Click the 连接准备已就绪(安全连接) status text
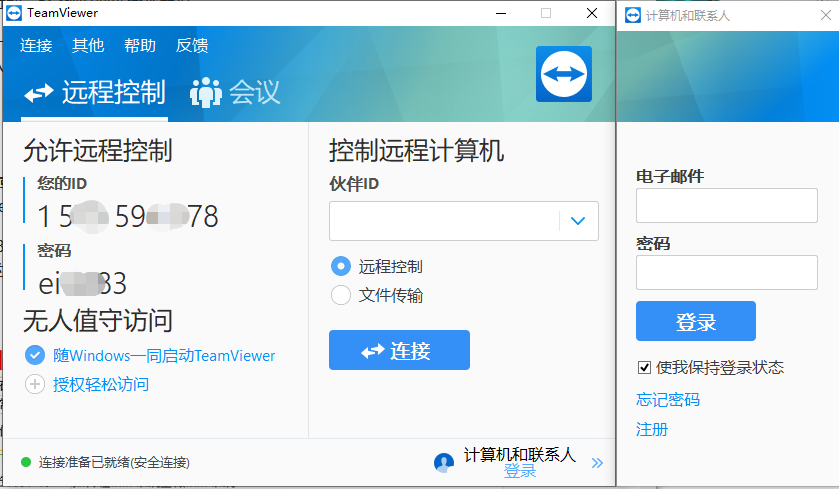839x489 pixels. pos(114,462)
